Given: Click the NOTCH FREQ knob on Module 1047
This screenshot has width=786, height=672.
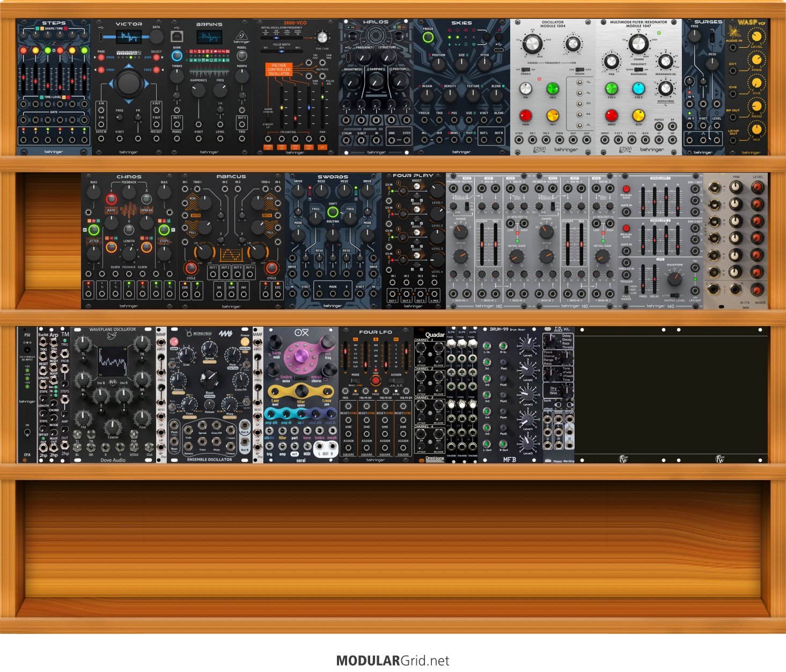Looking at the screenshot, I should click(x=665, y=88).
